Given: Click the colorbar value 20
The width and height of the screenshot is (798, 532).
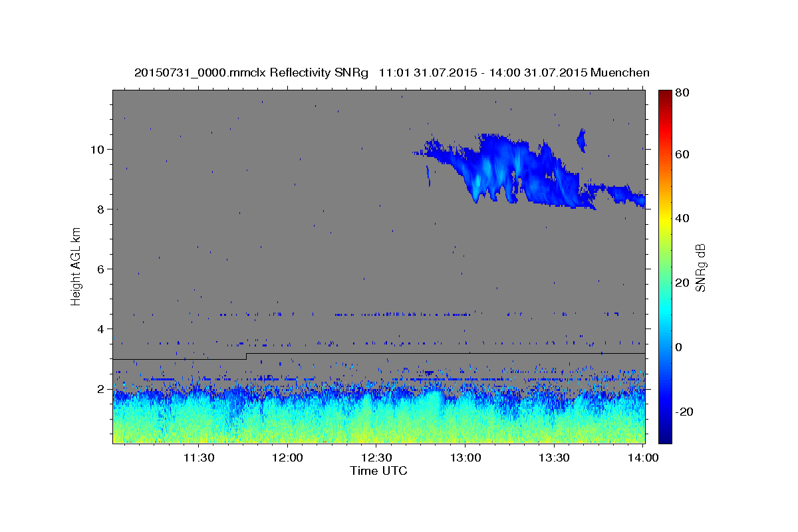Looking at the screenshot, I should point(682,283).
